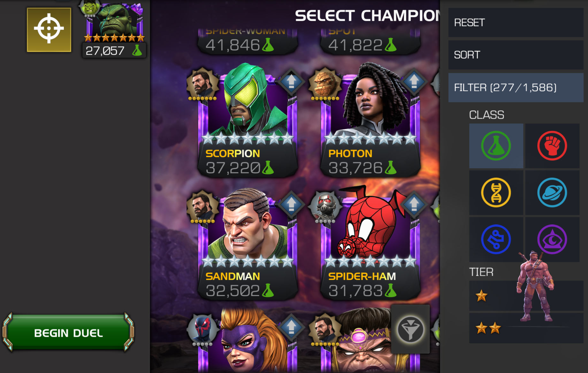588x373 pixels.
Task: Click the gold target crosshair icon
Action: pos(49,30)
